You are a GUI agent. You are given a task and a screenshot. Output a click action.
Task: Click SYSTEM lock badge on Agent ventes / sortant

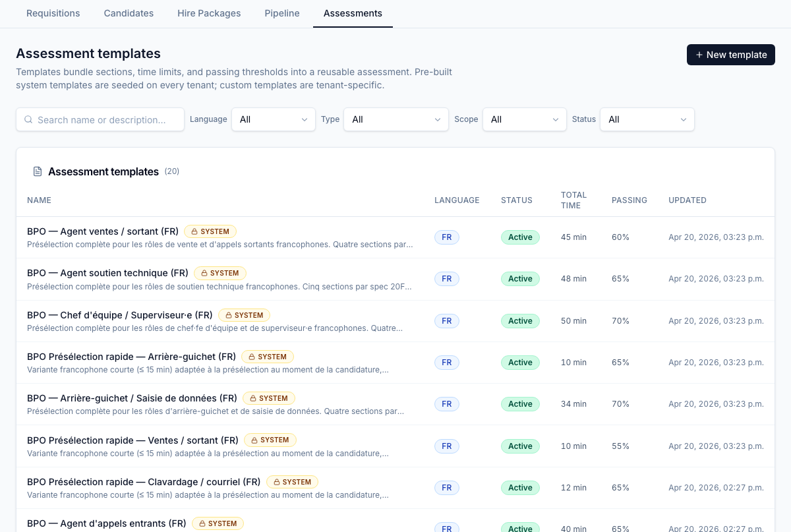[210, 231]
